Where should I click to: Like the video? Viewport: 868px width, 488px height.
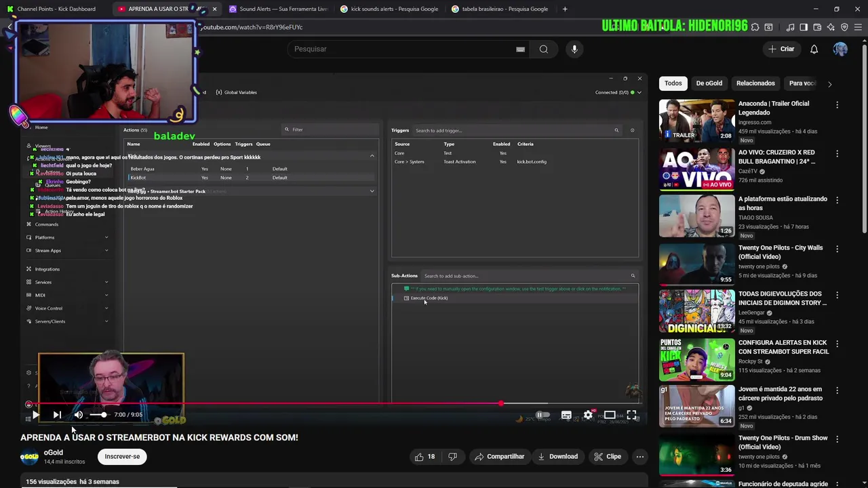[x=425, y=457]
